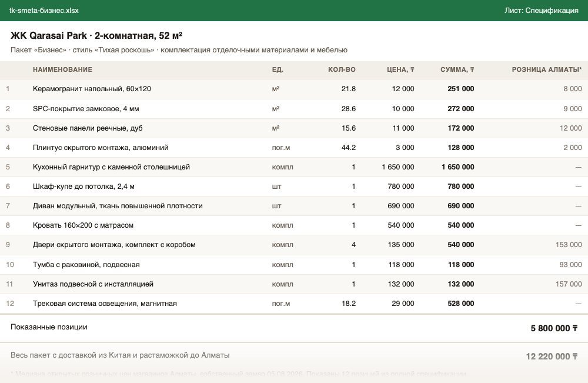
Task: Click the sum 251 000 for Керамогранит
Action: [x=461, y=89]
